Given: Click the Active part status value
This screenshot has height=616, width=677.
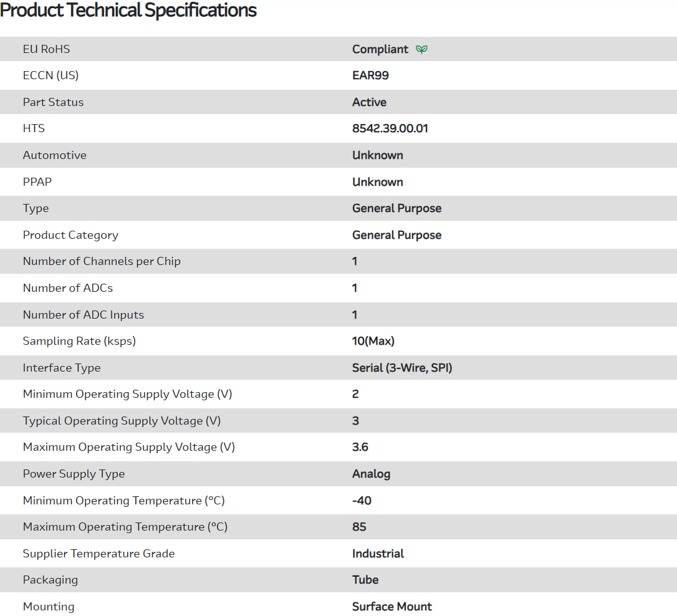Looking at the screenshot, I should pyautogui.click(x=369, y=102).
